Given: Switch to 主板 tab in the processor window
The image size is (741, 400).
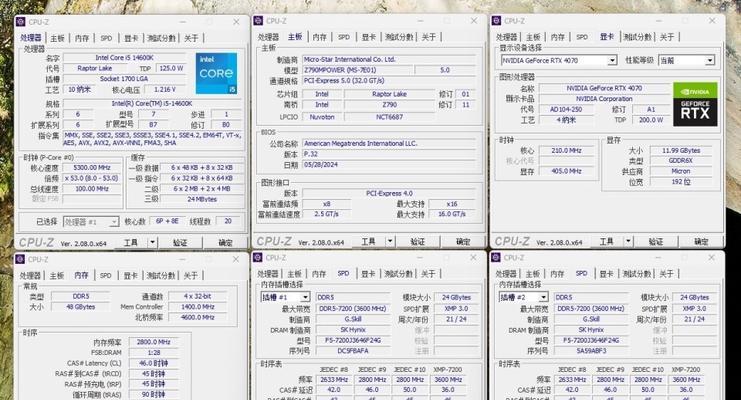Looking at the screenshot, I should pos(57,38).
